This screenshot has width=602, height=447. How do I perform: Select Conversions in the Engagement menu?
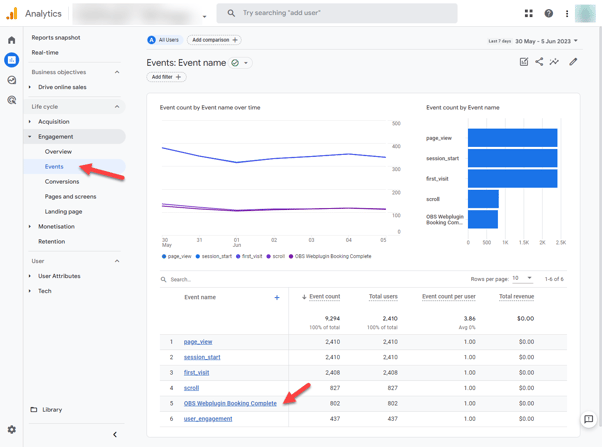62,182
